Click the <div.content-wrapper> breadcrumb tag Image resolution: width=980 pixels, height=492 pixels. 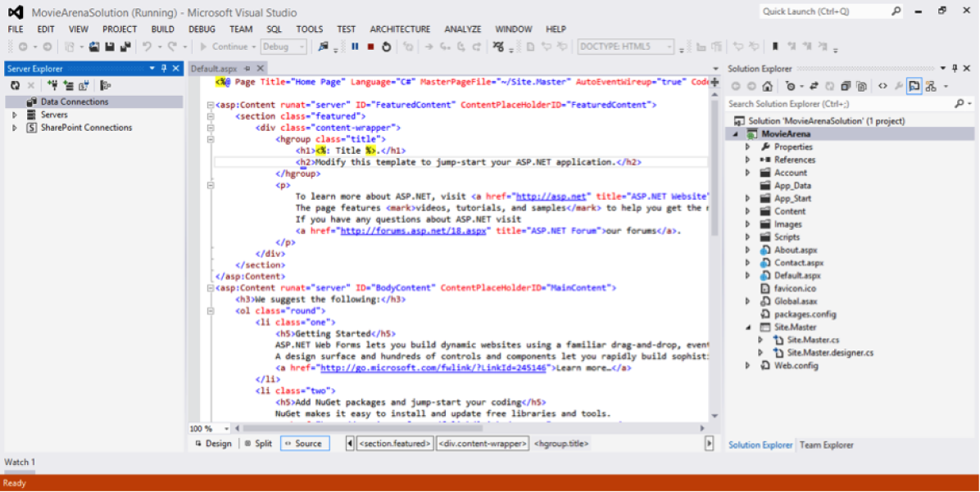coord(483,444)
